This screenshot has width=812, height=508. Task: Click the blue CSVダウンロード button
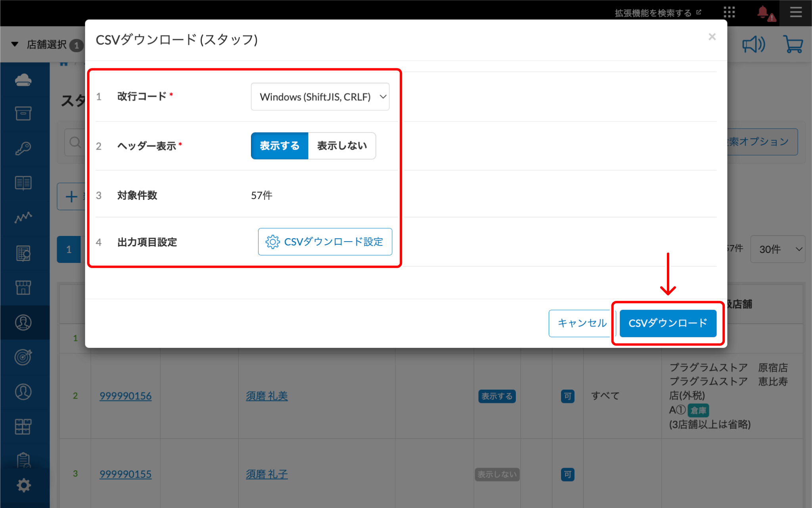668,323
